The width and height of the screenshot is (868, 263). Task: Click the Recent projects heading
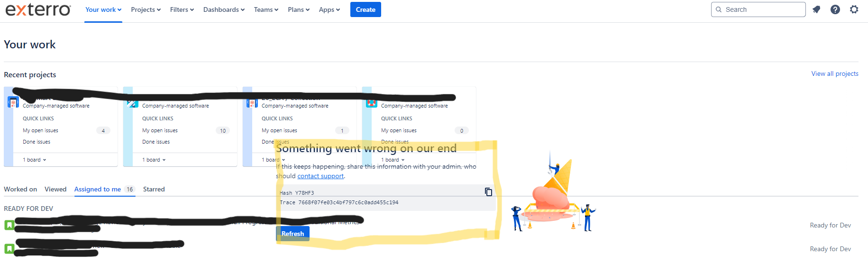[x=30, y=75]
